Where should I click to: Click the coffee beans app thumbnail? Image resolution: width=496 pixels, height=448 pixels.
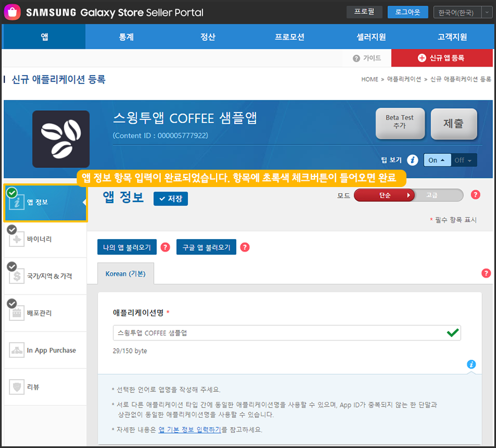coord(60,139)
